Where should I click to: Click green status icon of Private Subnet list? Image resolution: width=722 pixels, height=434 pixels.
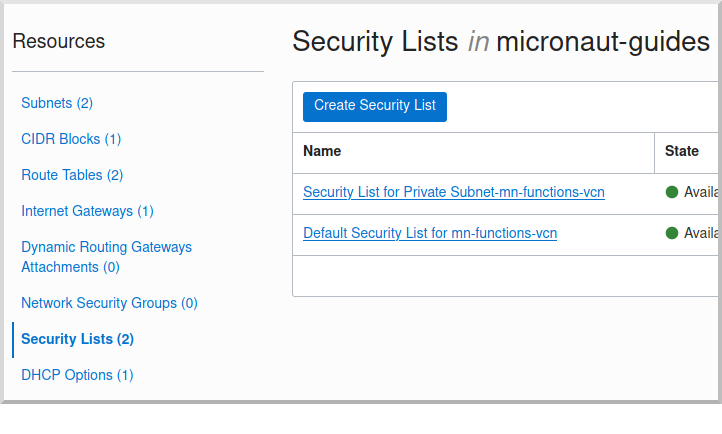[x=672, y=192]
